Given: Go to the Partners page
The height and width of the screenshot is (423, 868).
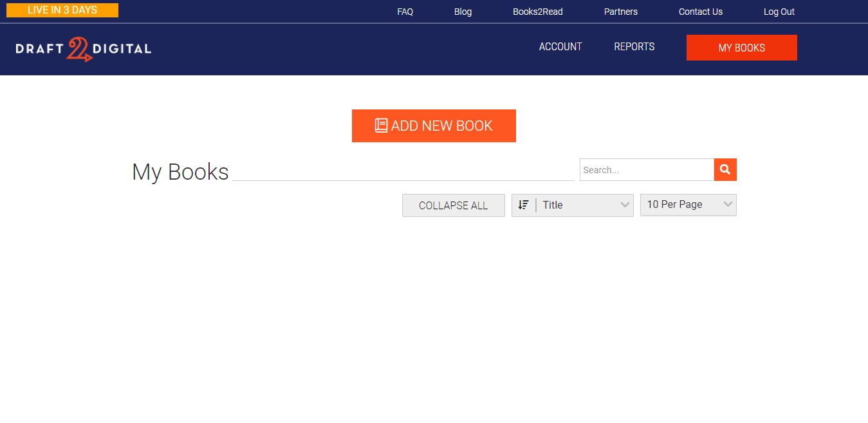Looking at the screenshot, I should pyautogui.click(x=620, y=11).
